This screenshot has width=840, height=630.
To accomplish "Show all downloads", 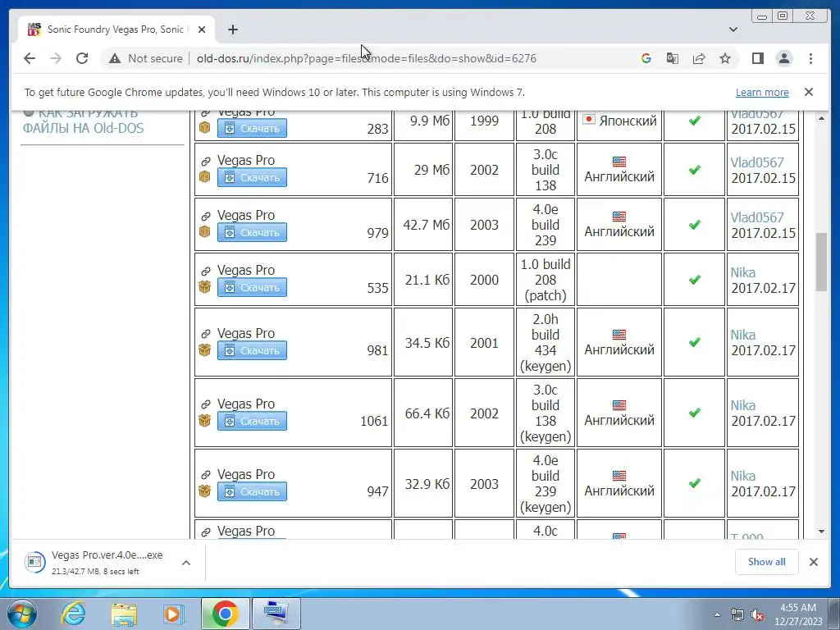I will (x=767, y=561).
